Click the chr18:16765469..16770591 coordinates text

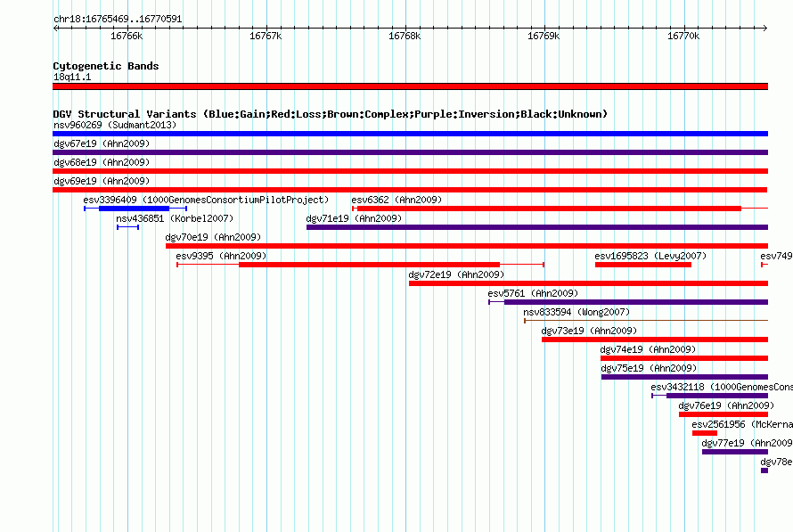point(118,19)
